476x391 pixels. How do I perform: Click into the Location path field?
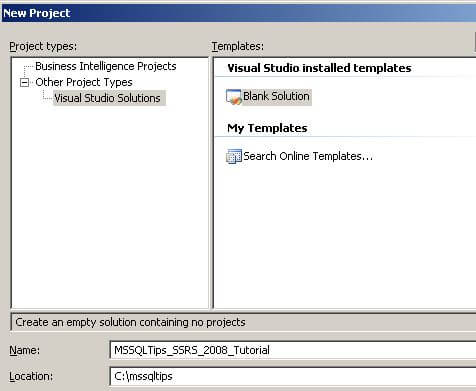coord(293,376)
